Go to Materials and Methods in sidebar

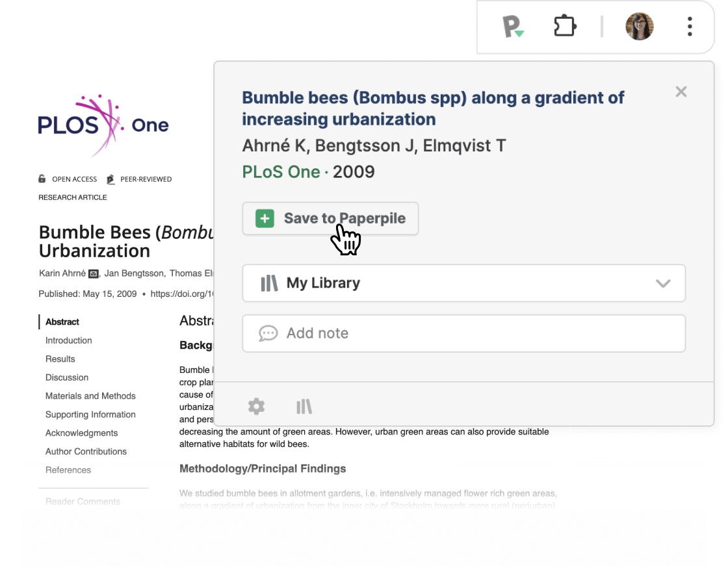pos(90,396)
